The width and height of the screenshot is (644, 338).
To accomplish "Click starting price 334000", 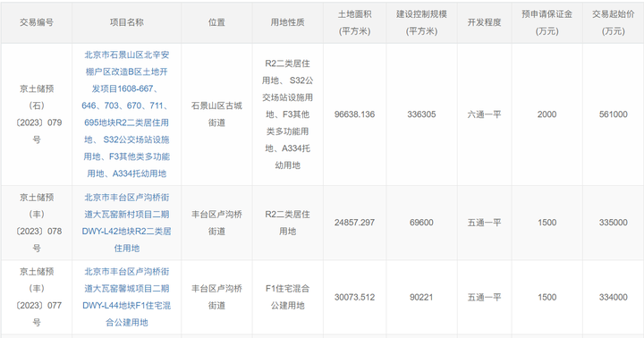I will click(x=614, y=297).
